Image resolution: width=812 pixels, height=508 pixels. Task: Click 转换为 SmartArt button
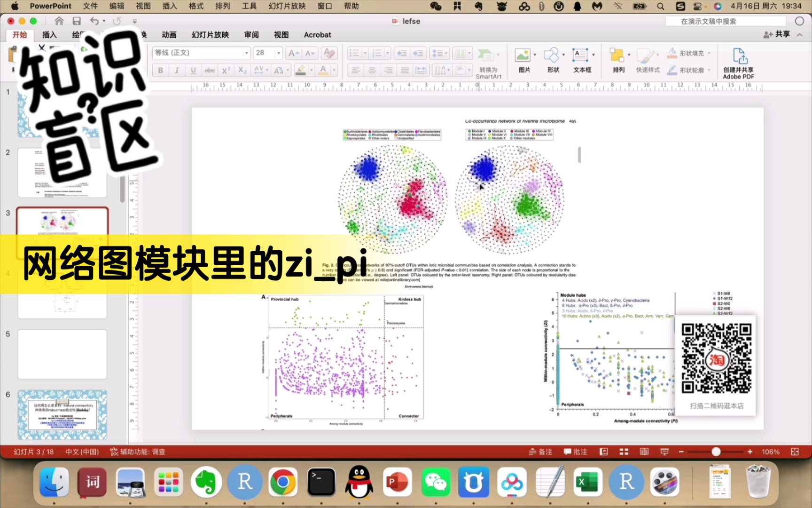click(x=488, y=63)
